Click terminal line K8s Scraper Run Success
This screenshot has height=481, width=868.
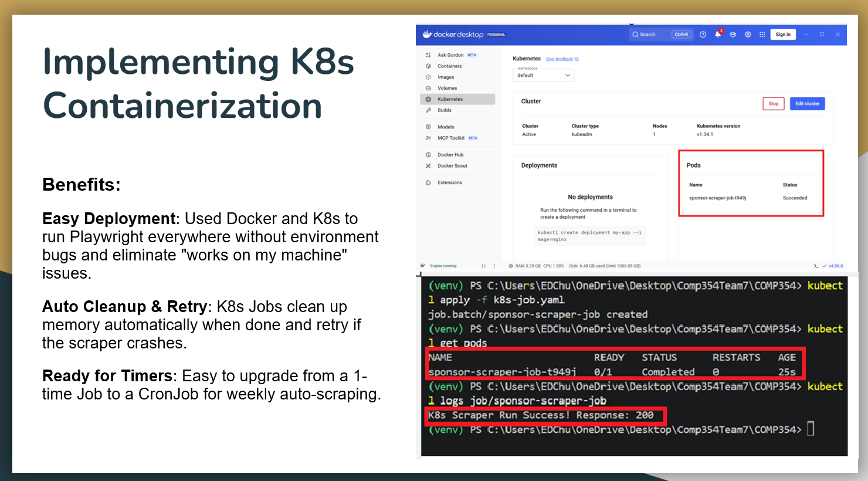tap(541, 415)
